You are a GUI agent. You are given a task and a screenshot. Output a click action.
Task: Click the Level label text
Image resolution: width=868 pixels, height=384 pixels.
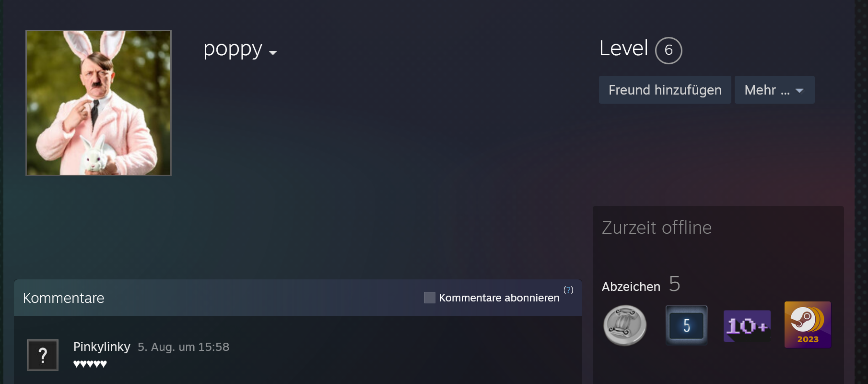coord(624,48)
